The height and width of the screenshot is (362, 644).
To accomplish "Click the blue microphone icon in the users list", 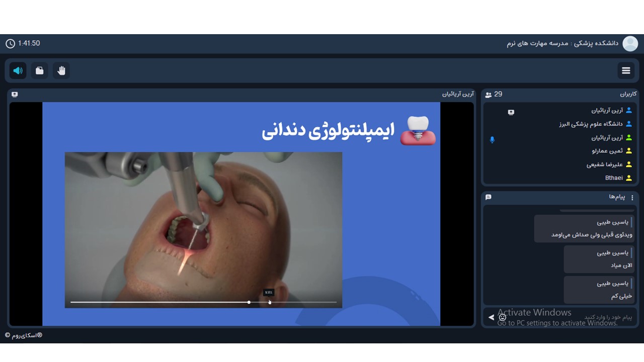I will pyautogui.click(x=492, y=139).
